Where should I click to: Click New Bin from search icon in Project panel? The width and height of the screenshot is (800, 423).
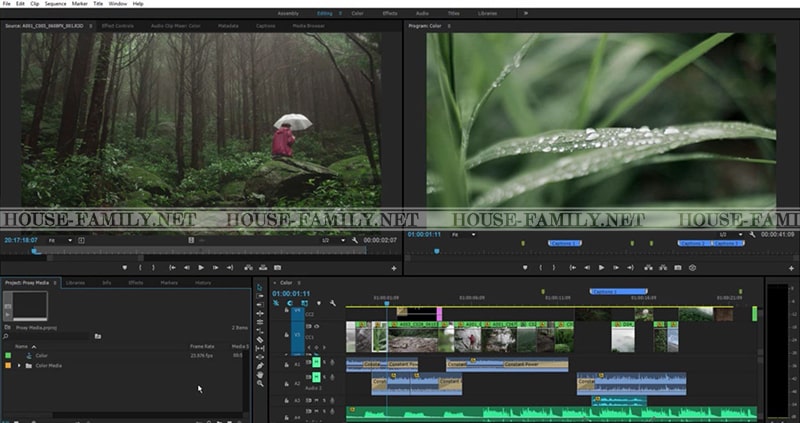pyautogui.click(x=97, y=336)
